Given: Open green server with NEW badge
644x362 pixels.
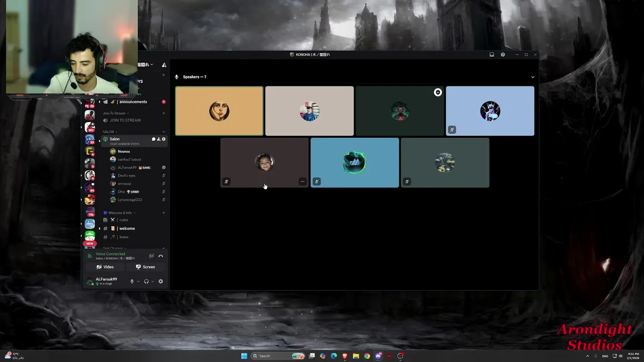Looking at the screenshot, I should pos(90,236).
